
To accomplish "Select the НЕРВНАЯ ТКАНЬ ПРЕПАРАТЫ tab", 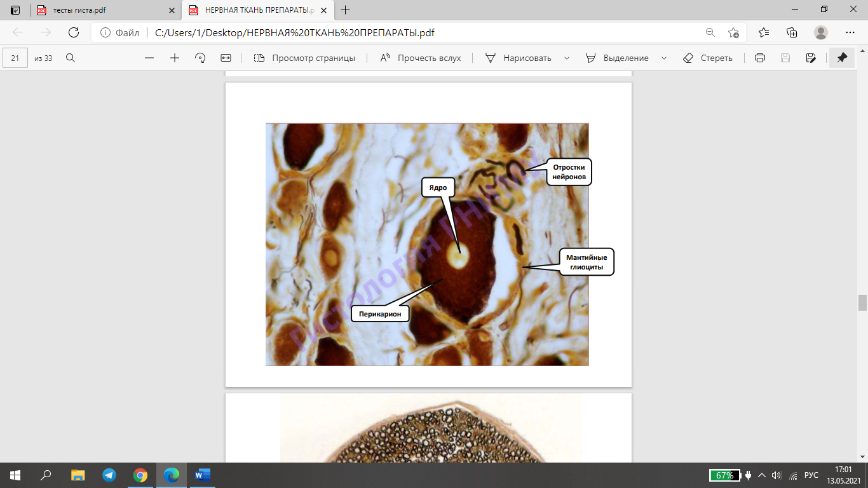I will (x=257, y=10).
